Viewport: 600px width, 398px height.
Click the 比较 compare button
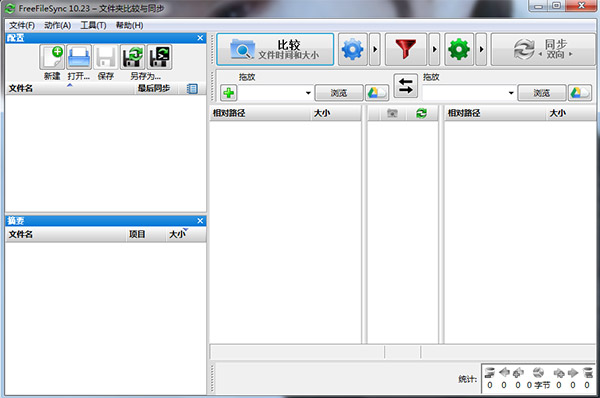coord(275,49)
